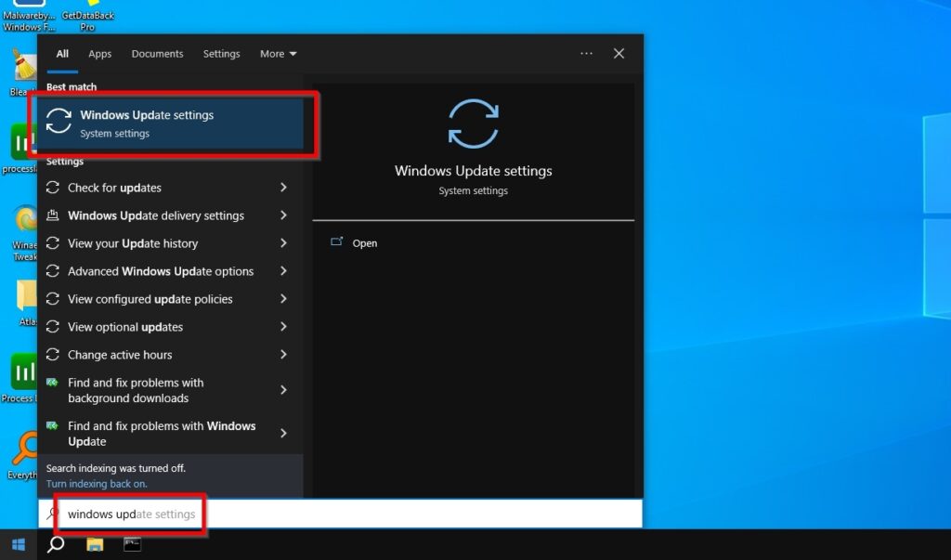Click Open under Windows Update settings

(x=364, y=242)
